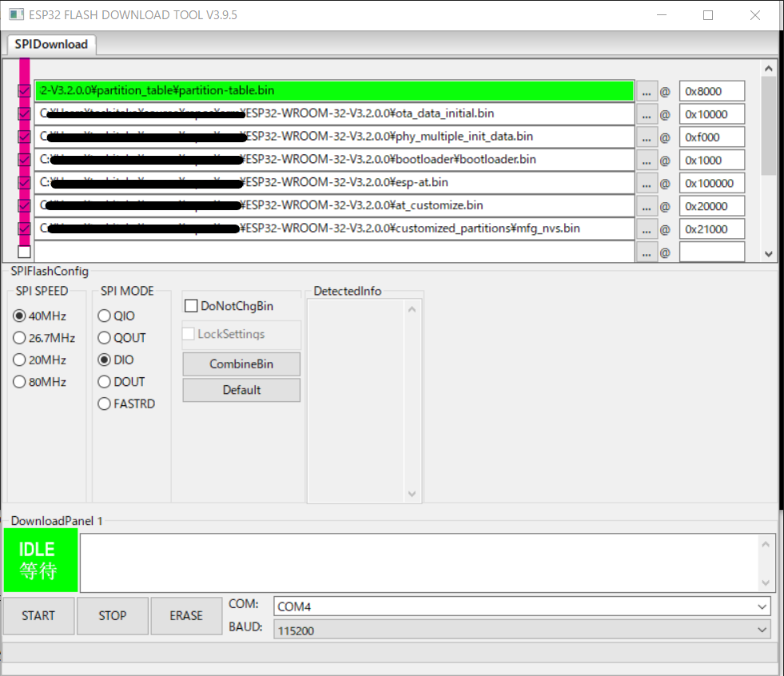Click the file list scrollbar thumb
The width and height of the screenshot is (784, 676).
(x=769, y=126)
